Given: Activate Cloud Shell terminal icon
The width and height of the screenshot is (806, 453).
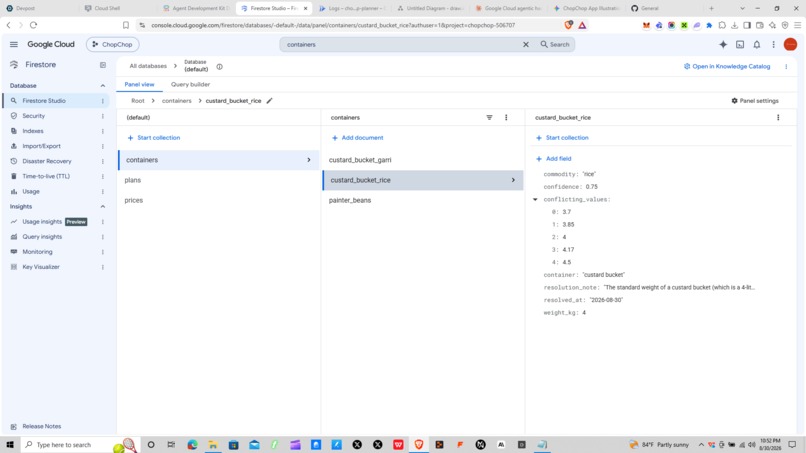Looking at the screenshot, I should coord(740,45).
